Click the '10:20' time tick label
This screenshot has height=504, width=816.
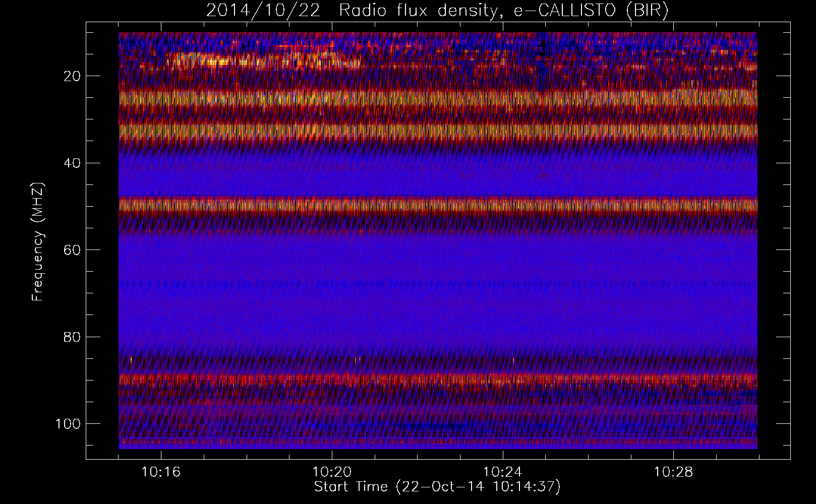[332, 472]
